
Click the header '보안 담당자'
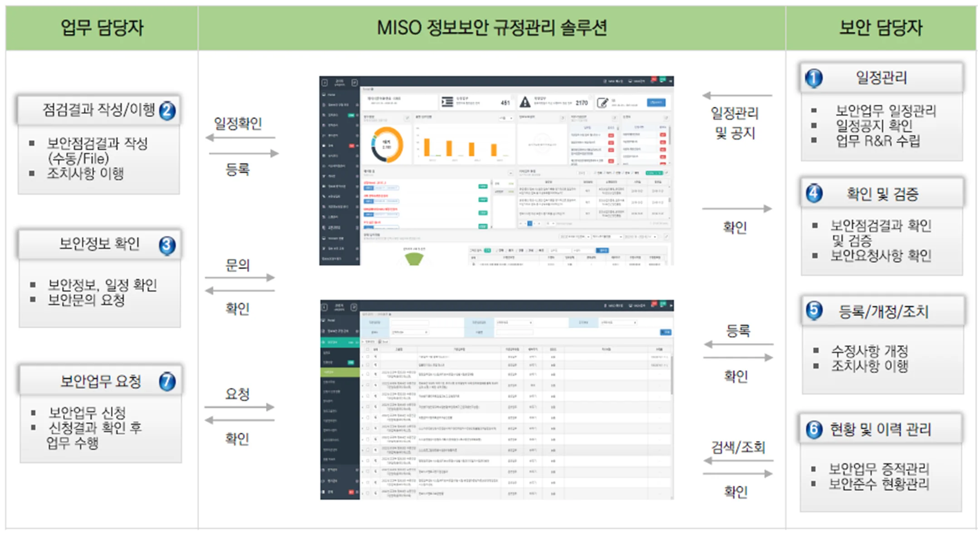881,28
